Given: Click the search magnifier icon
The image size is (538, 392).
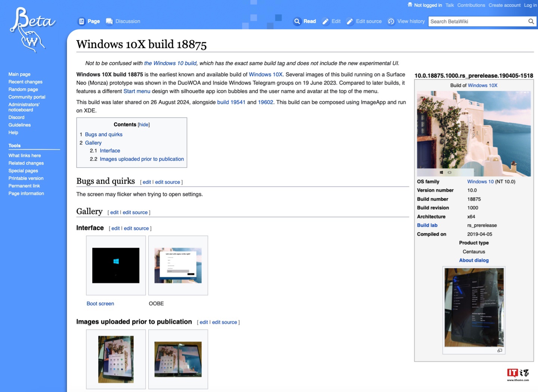Looking at the screenshot, I should pyautogui.click(x=531, y=21).
